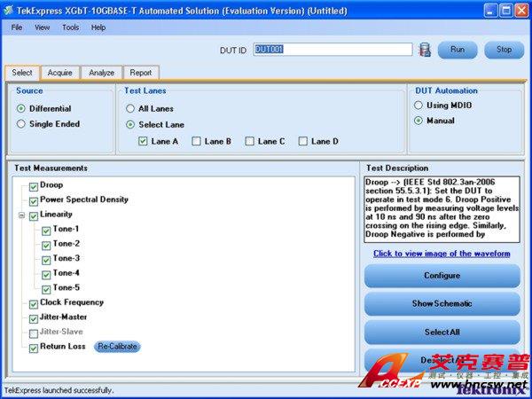Click the DUT ID database icon
This screenshot has width=532, height=399.
coord(425,50)
